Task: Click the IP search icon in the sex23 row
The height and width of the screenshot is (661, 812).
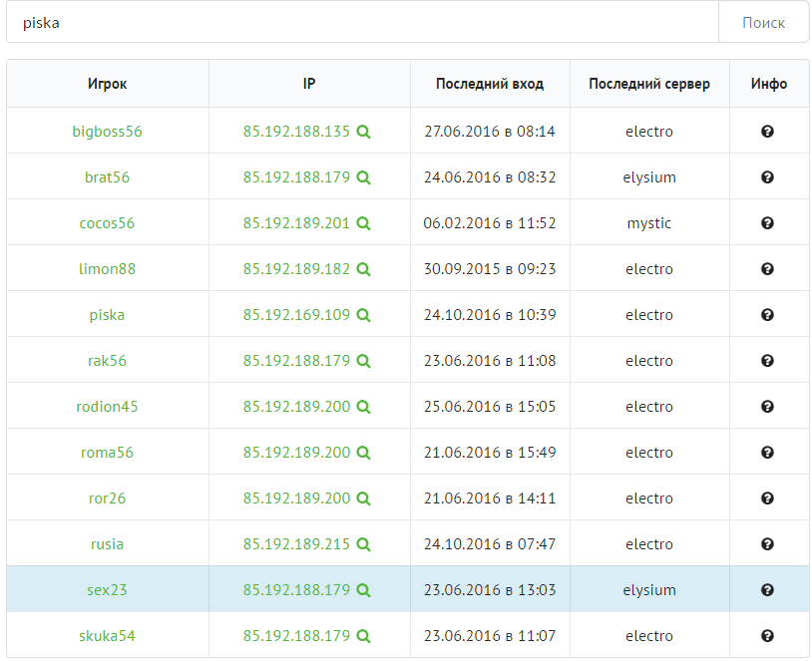Action: pyautogui.click(x=363, y=590)
